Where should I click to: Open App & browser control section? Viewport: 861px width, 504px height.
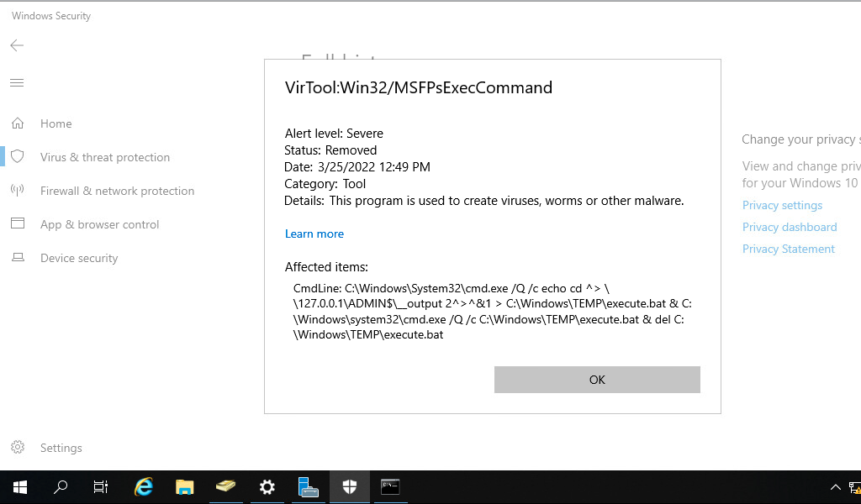(99, 224)
